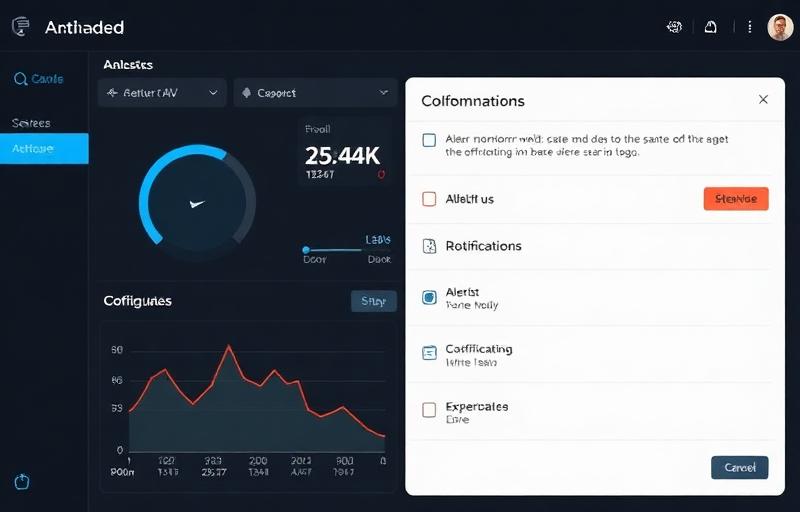Click the Rotifications section icon
The height and width of the screenshot is (512, 800).
(429, 246)
